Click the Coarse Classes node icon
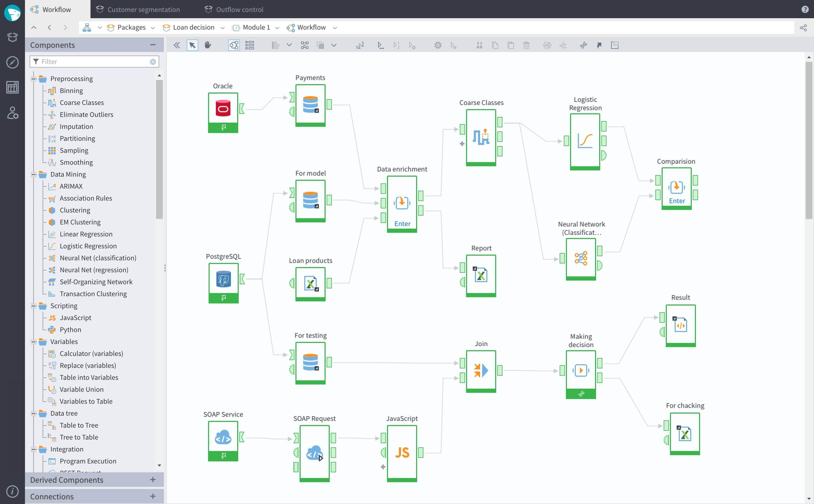 [x=481, y=138]
